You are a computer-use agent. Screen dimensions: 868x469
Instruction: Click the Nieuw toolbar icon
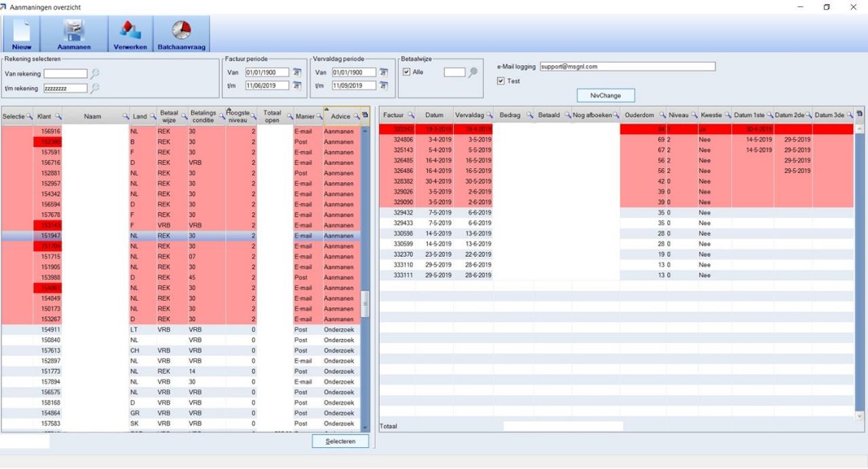21,34
